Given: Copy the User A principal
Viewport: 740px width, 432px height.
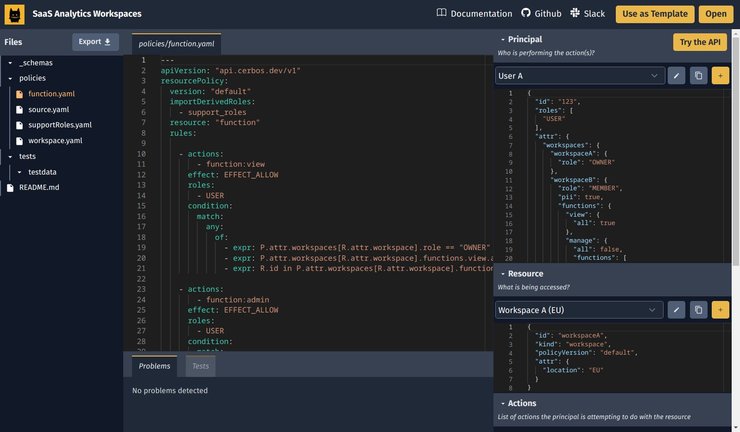Looking at the screenshot, I should 698,75.
